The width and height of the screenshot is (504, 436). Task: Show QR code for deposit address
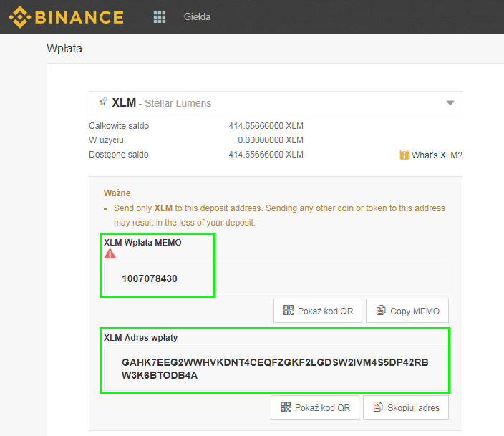315,407
